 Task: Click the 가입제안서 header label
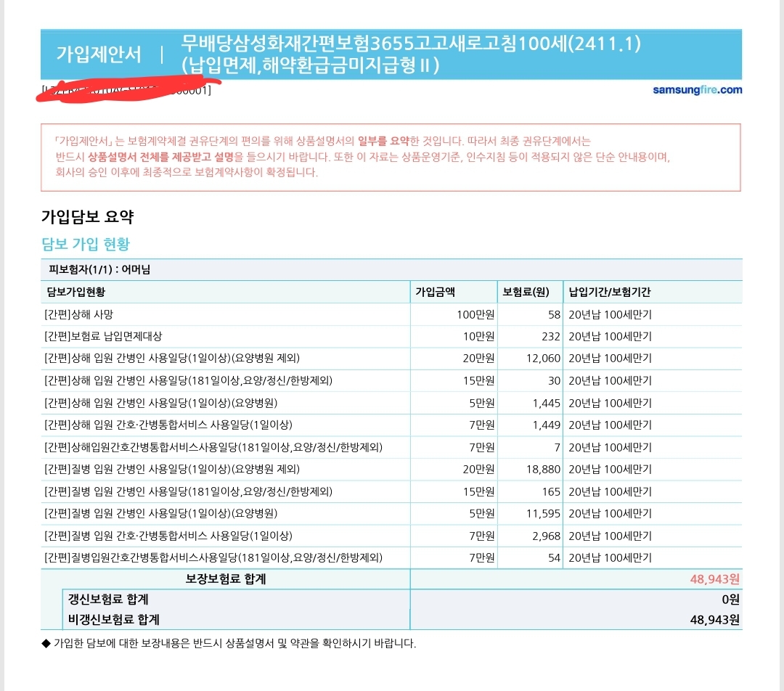pos(99,54)
